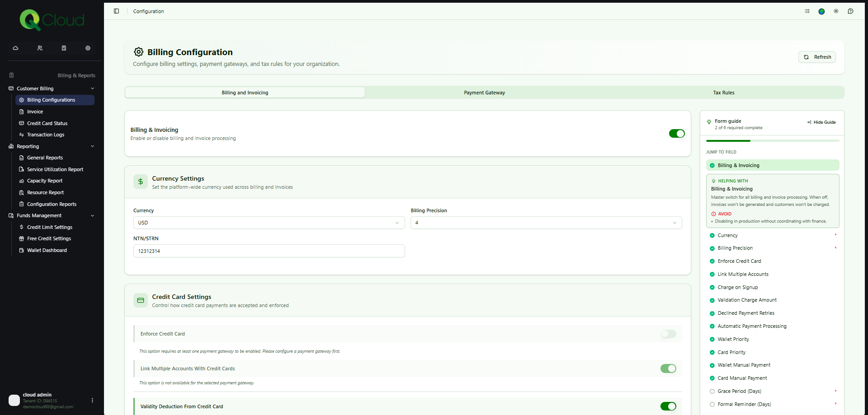The height and width of the screenshot is (415, 868).
Task: Click the Free Credit Settings gift icon
Action: [21, 238]
